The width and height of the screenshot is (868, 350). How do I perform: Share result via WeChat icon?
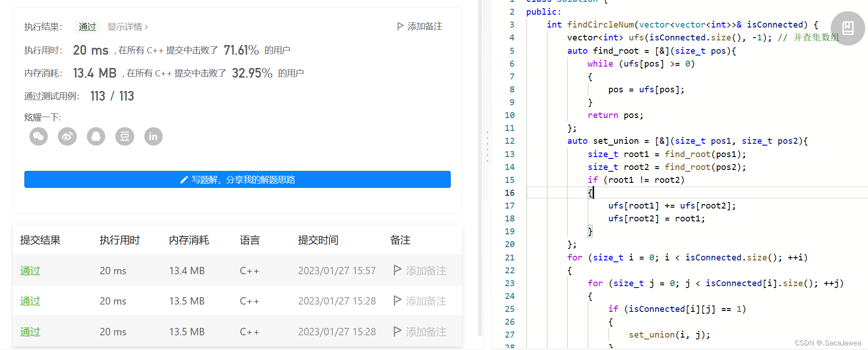39,136
